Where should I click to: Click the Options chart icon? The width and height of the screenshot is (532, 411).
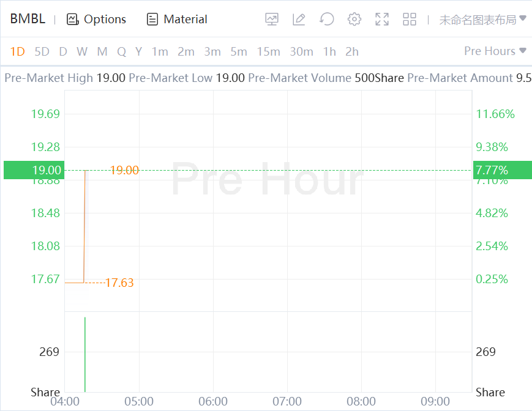click(x=73, y=19)
